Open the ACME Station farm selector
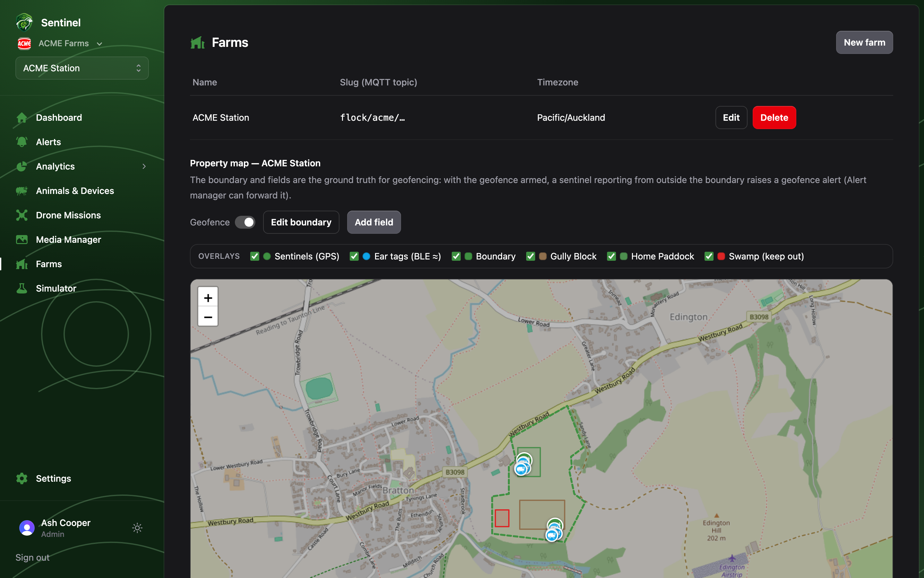This screenshot has height=578, width=924. [x=82, y=68]
